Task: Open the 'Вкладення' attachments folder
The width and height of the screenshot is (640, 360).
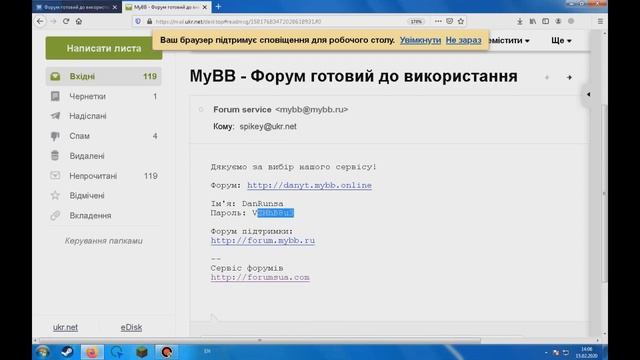Action: (x=104, y=216)
